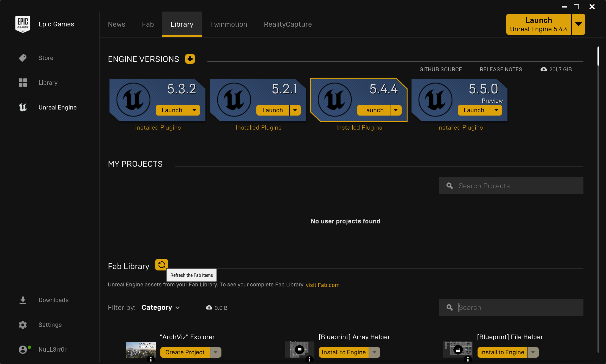This screenshot has width=606, height=364.
Task: Click the Settings gear icon in sidebar
Action: coord(23,325)
